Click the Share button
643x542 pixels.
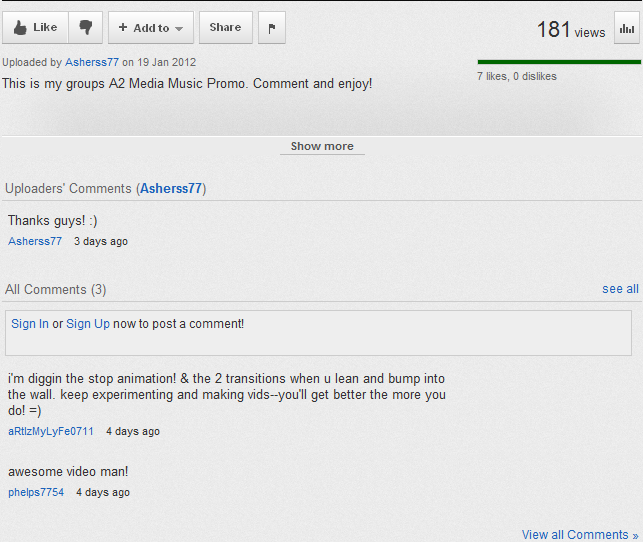[226, 27]
